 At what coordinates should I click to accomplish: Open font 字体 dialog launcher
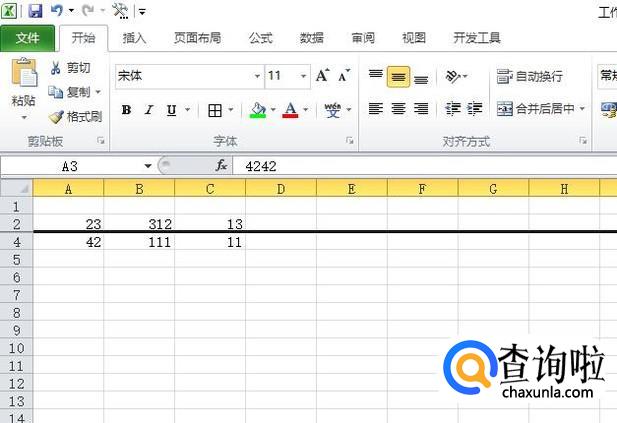tap(349, 140)
